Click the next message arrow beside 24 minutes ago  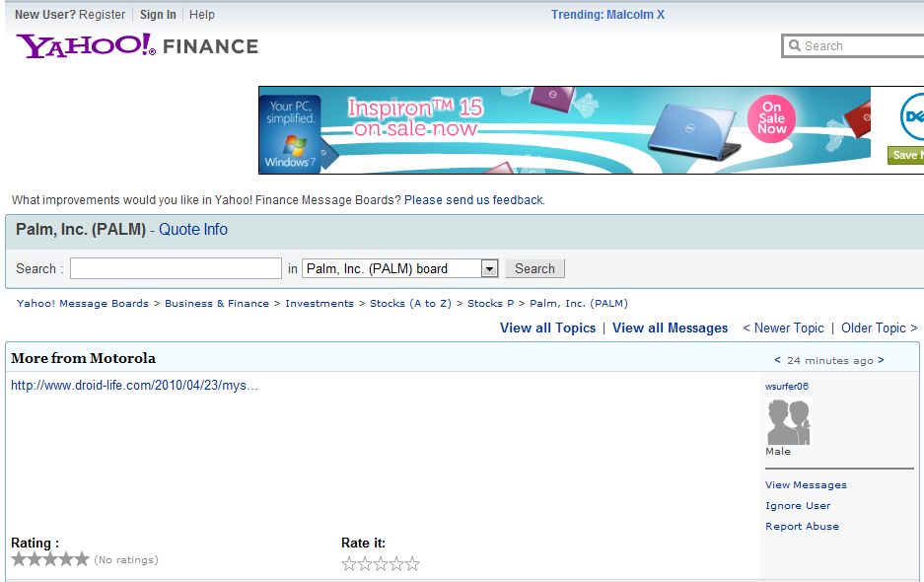[881, 360]
